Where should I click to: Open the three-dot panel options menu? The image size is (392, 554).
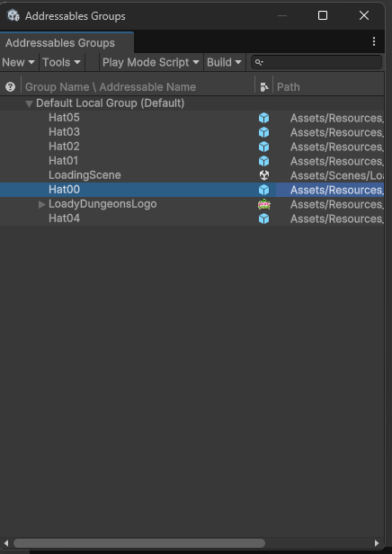click(374, 41)
